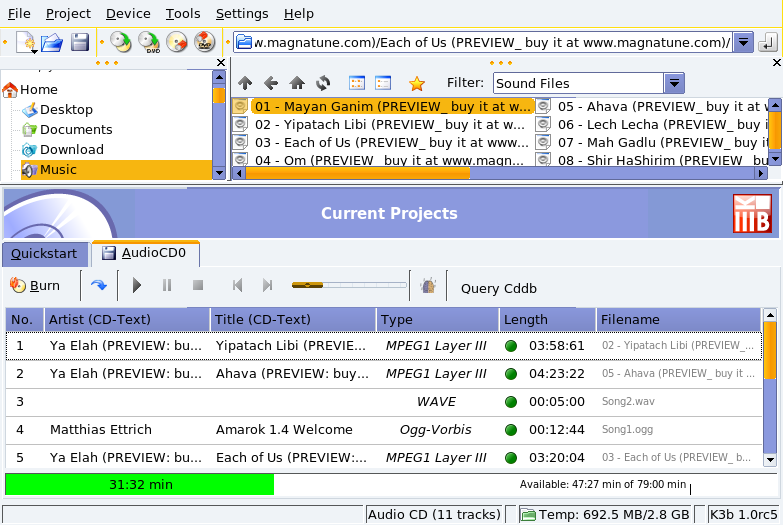Select file 03 - Each of Us in browser
The image size is (783, 525).
pos(382,142)
